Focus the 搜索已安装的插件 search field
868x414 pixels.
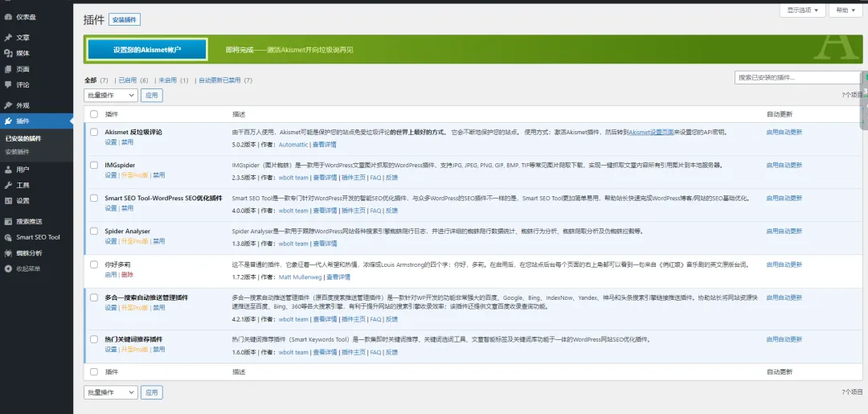click(x=797, y=78)
